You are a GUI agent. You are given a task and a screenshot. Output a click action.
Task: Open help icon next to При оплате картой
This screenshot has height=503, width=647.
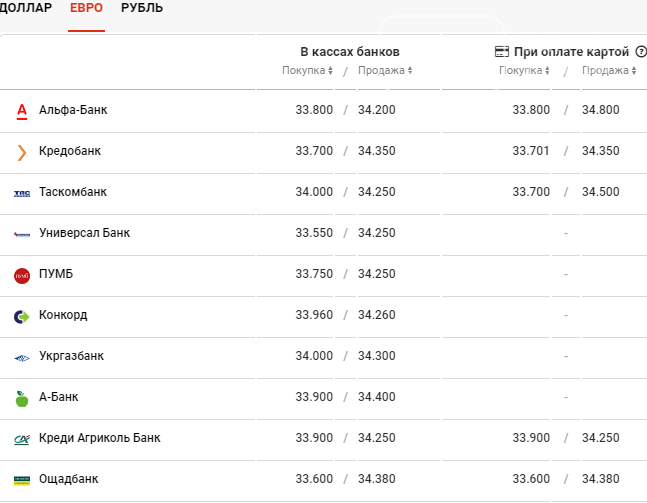point(640,51)
